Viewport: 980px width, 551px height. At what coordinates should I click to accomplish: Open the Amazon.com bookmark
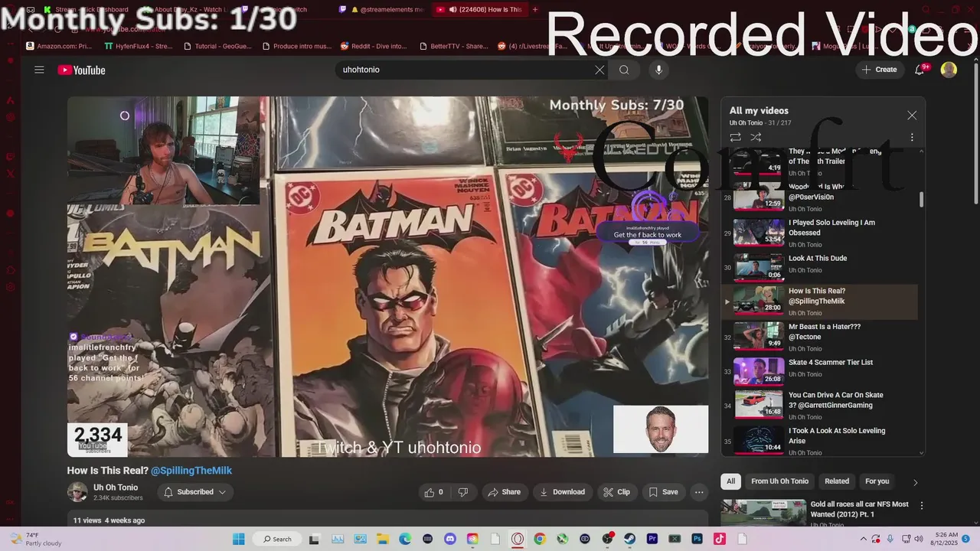click(x=59, y=46)
